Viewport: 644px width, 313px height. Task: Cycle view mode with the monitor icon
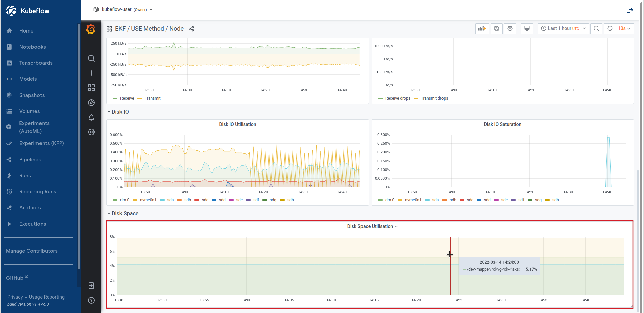coord(527,29)
